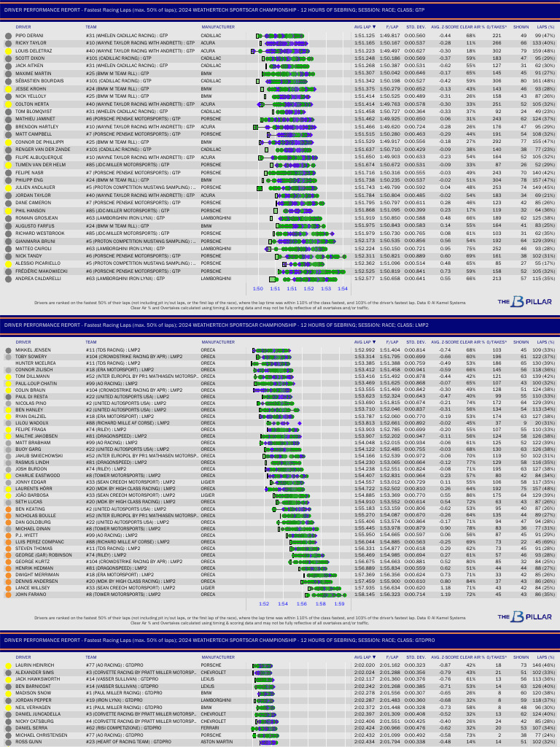Click the yellow circle next to Felipe Fraga
Screen dimensions: 560x747
point(8,430)
